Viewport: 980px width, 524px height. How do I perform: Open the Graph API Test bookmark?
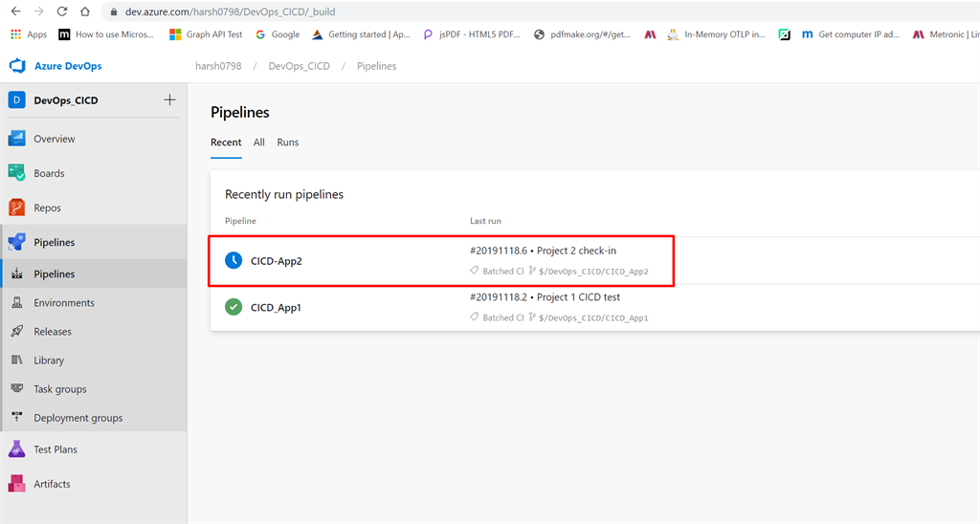[x=206, y=34]
